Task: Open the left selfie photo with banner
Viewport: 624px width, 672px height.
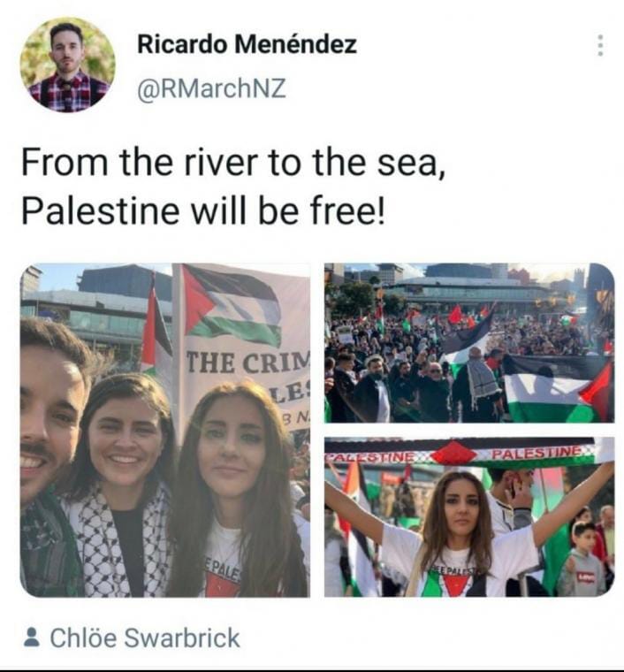Action: point(165,430)
